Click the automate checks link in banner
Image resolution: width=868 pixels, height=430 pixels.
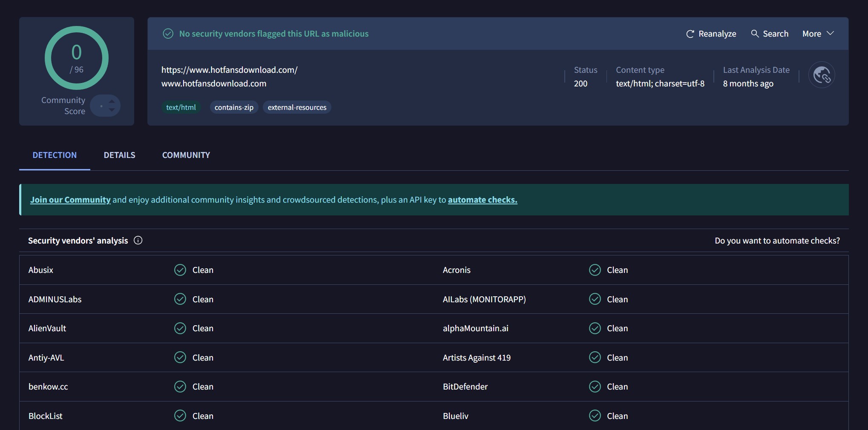point(482,200)
